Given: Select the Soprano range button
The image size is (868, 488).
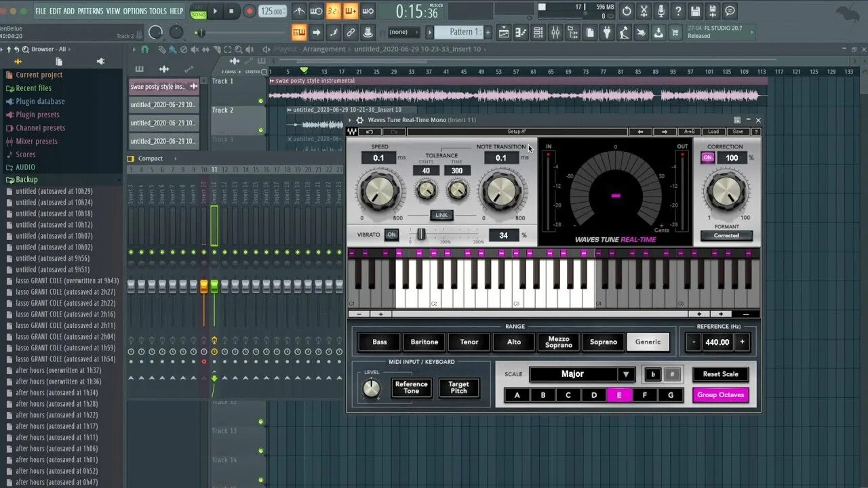Looking at the screenshot, I should [604, 342].
